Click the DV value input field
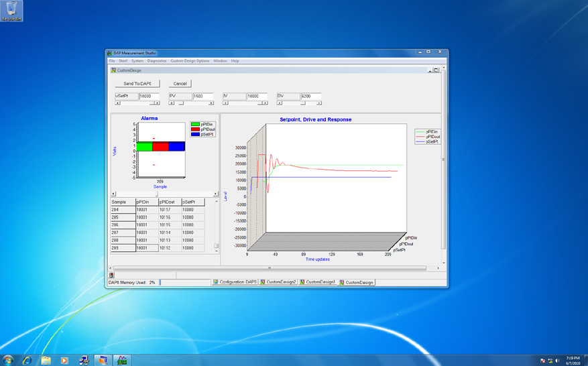Screen dimensions: 588x366 click(x=311, y=97)
